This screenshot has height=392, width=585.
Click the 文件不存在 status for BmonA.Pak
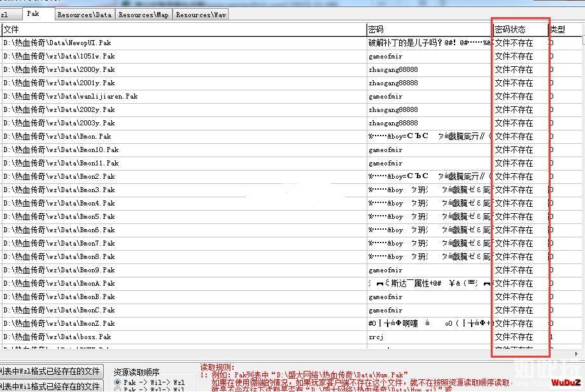514,283
